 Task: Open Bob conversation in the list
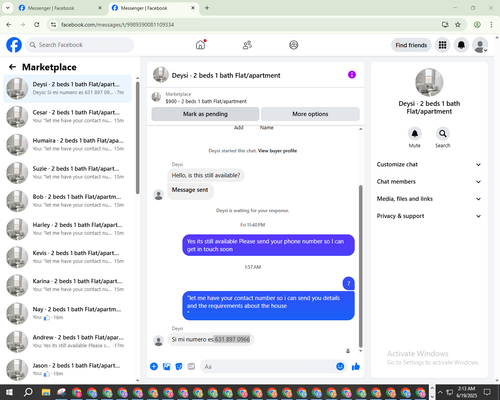coord(68,201)
